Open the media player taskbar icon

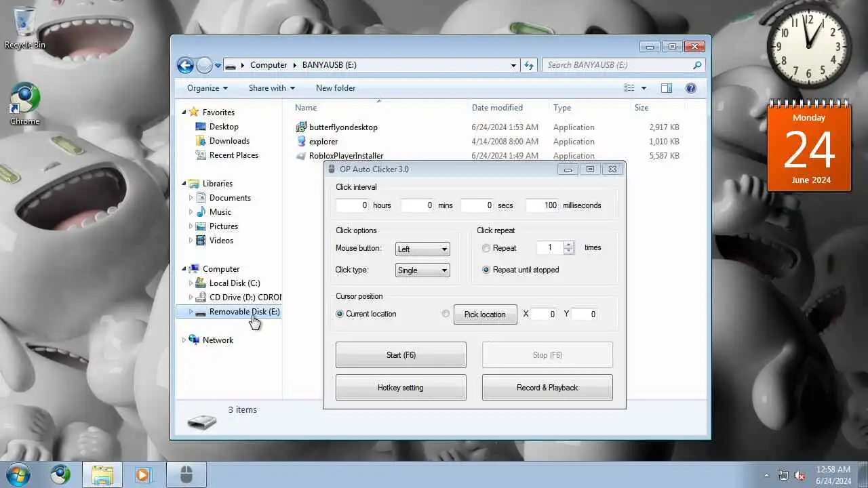coord(143,474)
